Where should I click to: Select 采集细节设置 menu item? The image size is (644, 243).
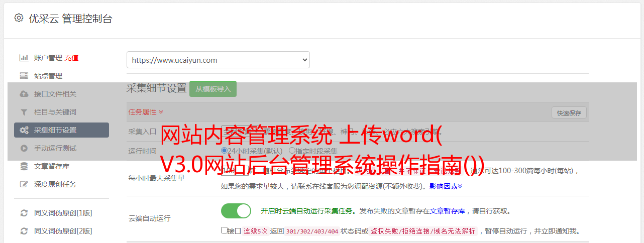point(61,130)
